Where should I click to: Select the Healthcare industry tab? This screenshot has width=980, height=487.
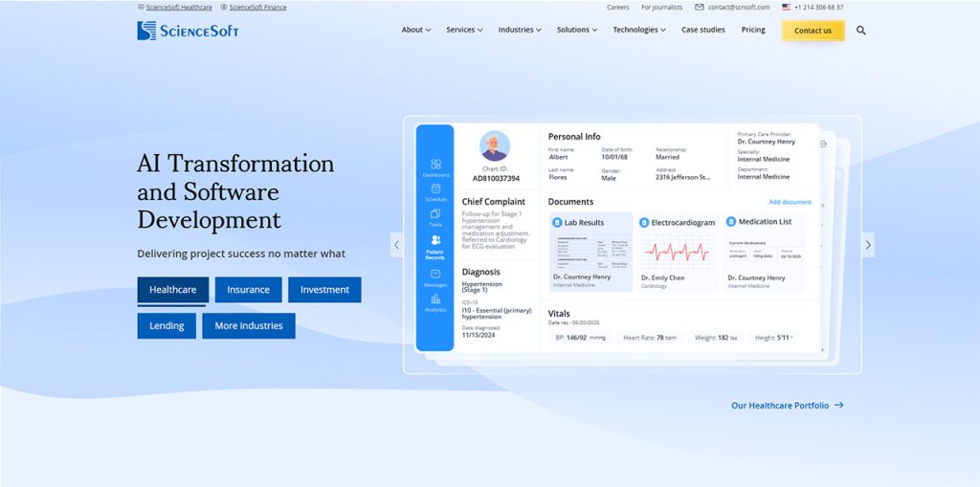173,290
